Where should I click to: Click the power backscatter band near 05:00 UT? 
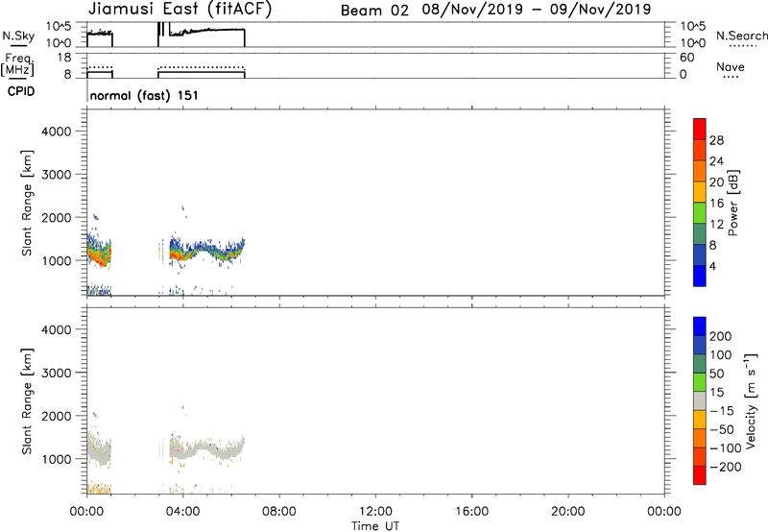[206, 249]
